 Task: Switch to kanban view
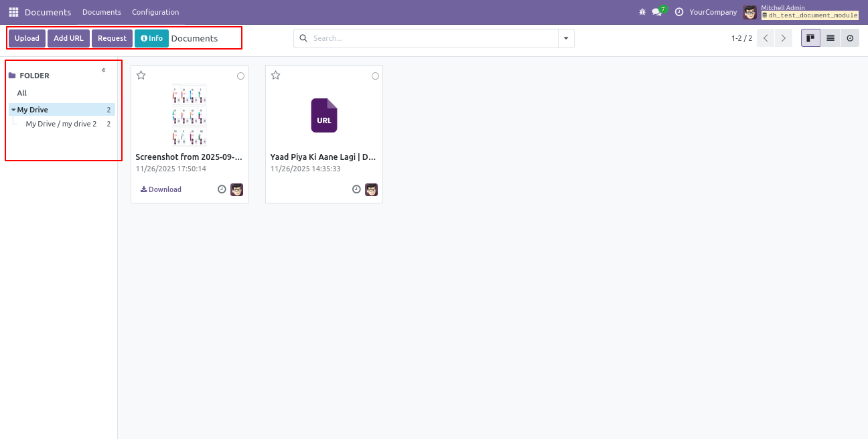pyautogui.click(x=810, y=38)
